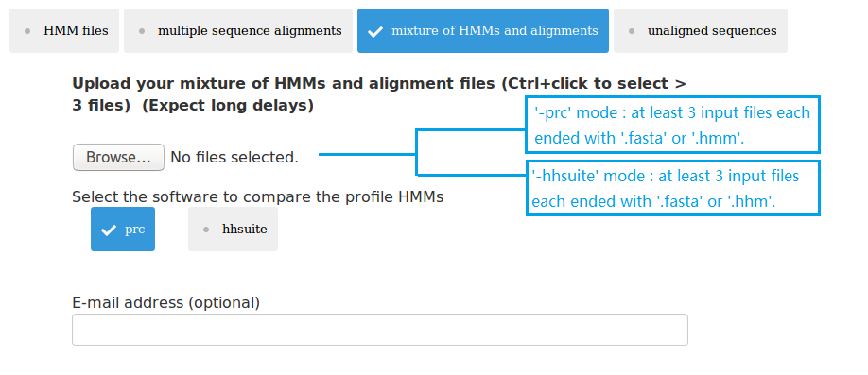Select the mixture of HMMs and alignments tab
This screenshot has height=375, width=868.
tap(483, 30)
